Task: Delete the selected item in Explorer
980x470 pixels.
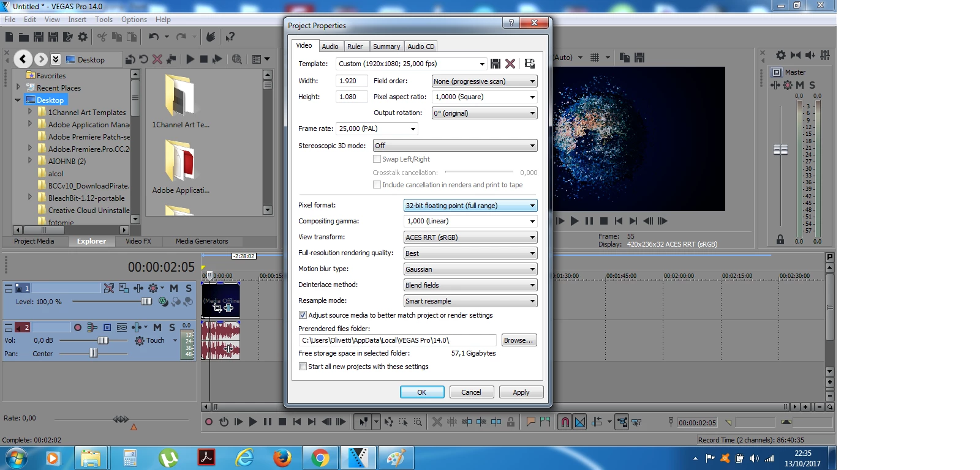Action: tap(157, 59)
